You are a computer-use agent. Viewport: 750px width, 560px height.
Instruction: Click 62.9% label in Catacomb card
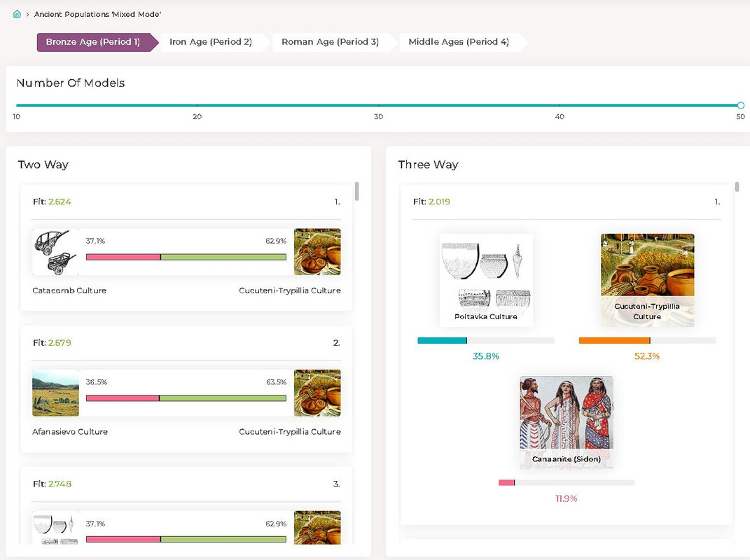[x=276, y=241]
